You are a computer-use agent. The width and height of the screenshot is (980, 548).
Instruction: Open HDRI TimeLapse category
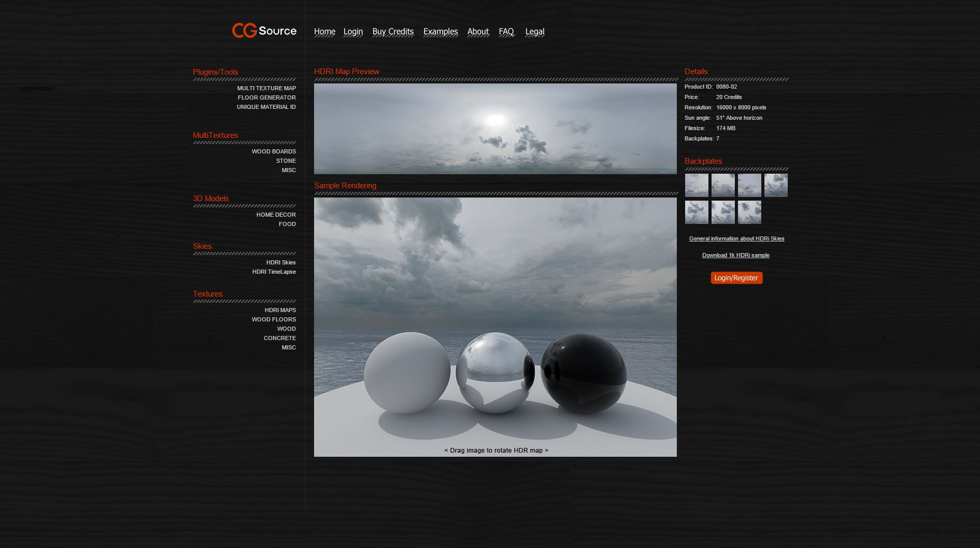coord(274,272)
